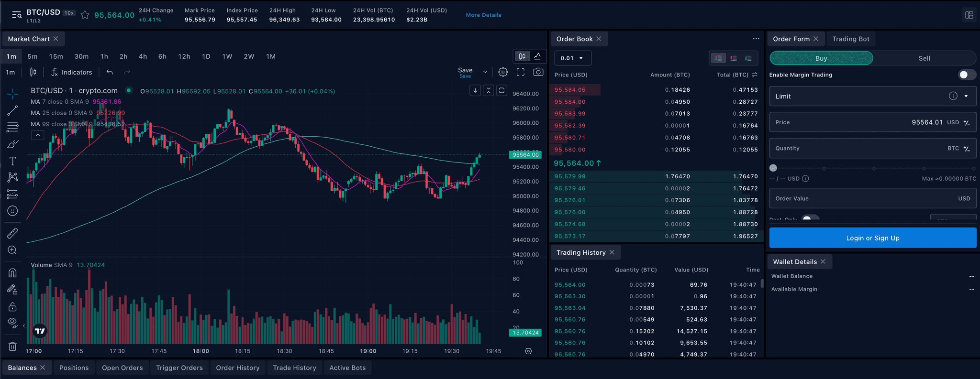
Task: Select the 1D timeframe
Action: tap(206, 56)
